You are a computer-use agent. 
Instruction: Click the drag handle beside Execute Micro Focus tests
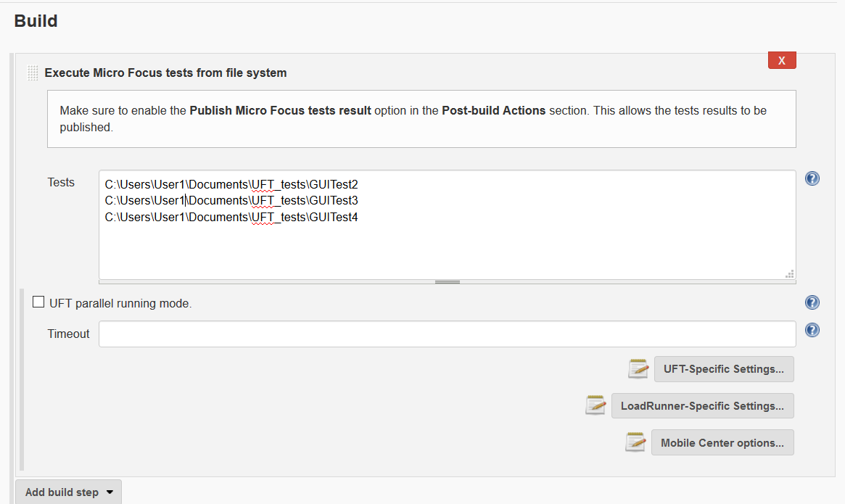(x=33, y=73)
